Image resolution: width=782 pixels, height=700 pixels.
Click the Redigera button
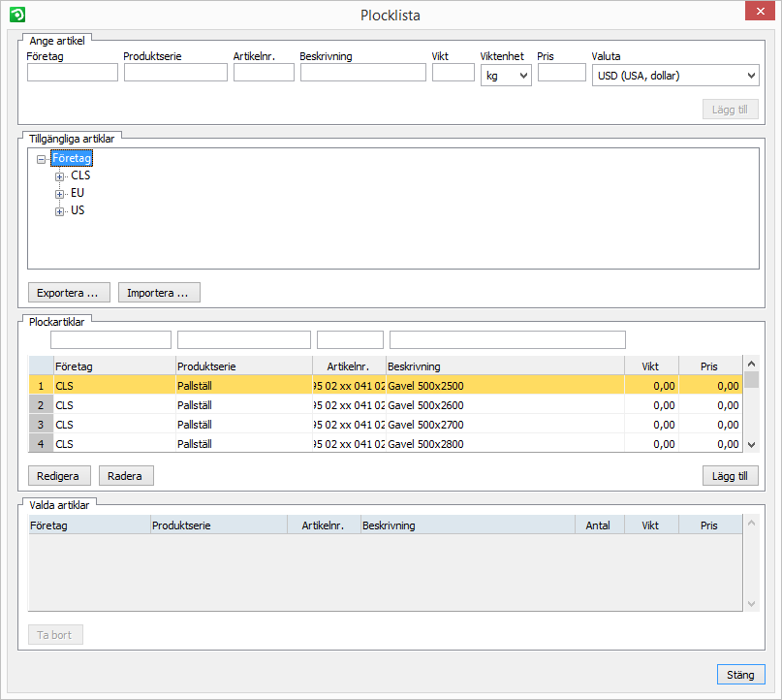point(59,476)
